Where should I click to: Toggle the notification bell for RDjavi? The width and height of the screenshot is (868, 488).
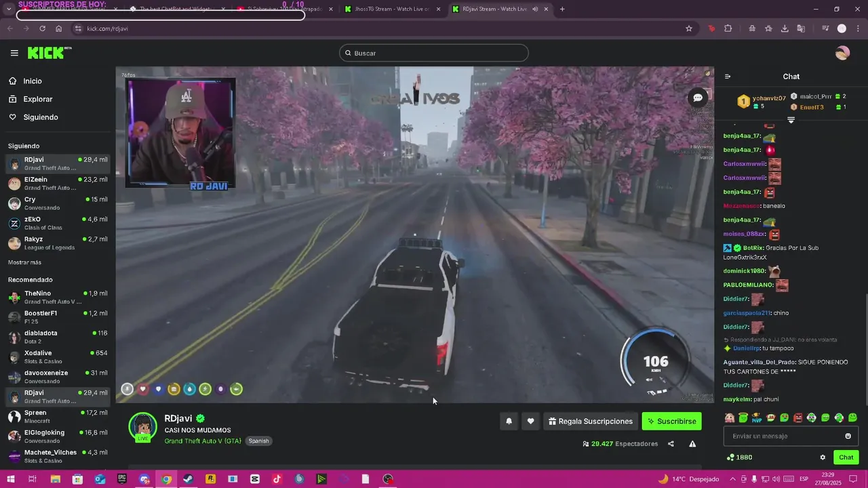coord(509,422)
